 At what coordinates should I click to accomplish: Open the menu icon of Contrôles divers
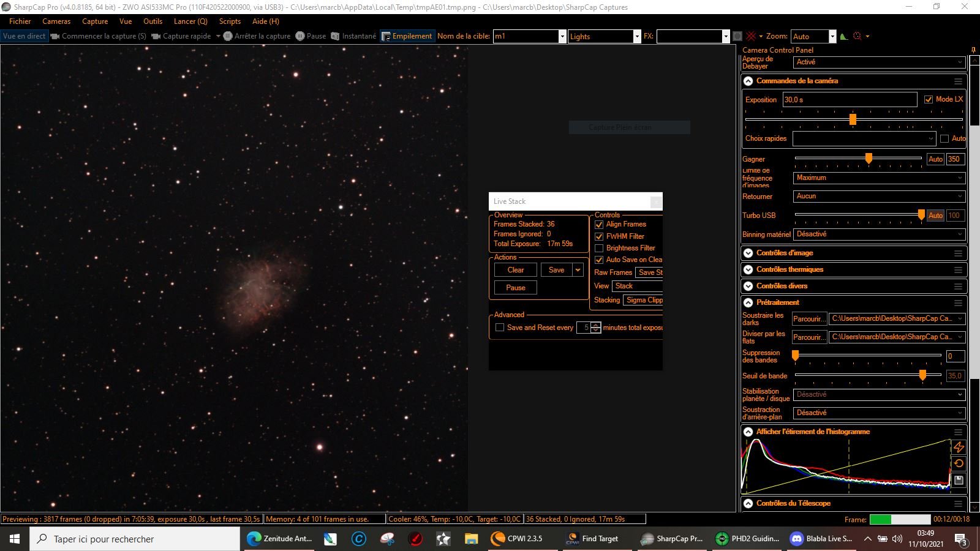958,286
